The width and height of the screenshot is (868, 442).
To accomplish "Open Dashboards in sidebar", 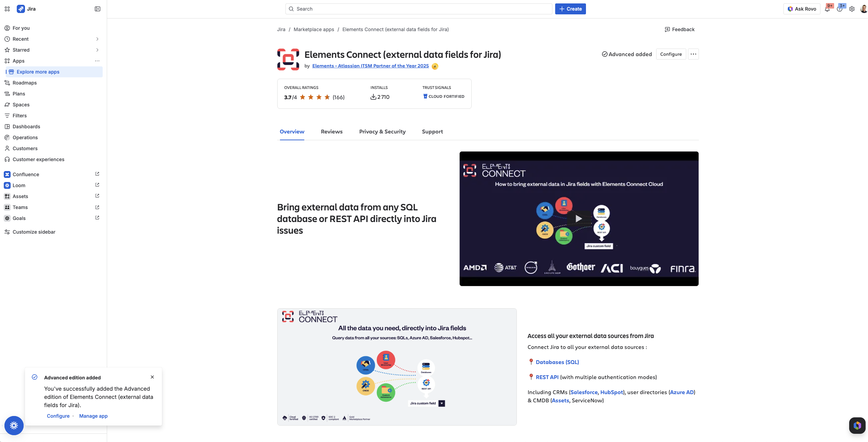I will click(x=53, y=127).
